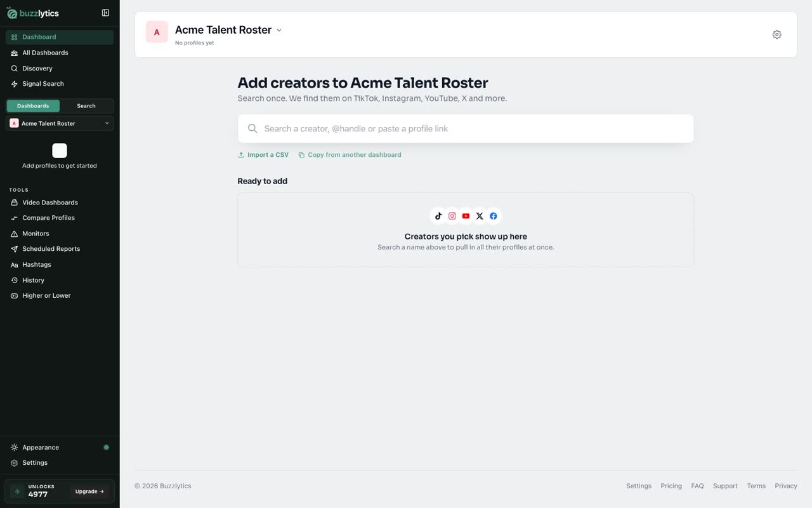This screenshot has height=508, width=812.
Task: Expand the sidebar Acme Talent Roster selector
Action: [60, 123]
